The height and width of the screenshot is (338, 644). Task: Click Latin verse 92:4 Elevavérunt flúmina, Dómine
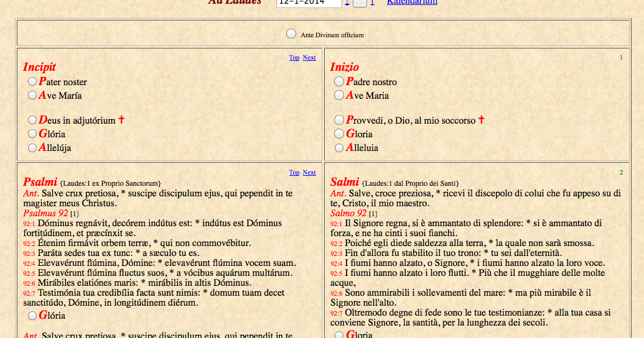159,263
